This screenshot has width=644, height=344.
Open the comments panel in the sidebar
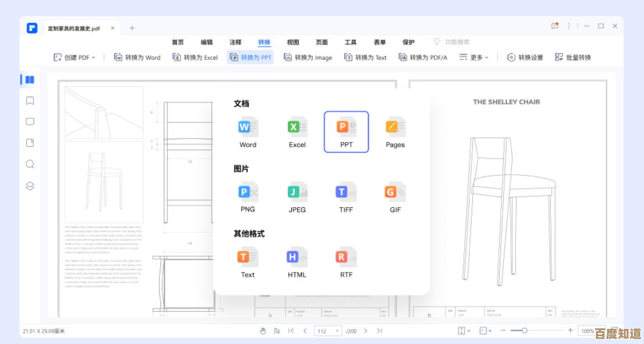point(29,122)
